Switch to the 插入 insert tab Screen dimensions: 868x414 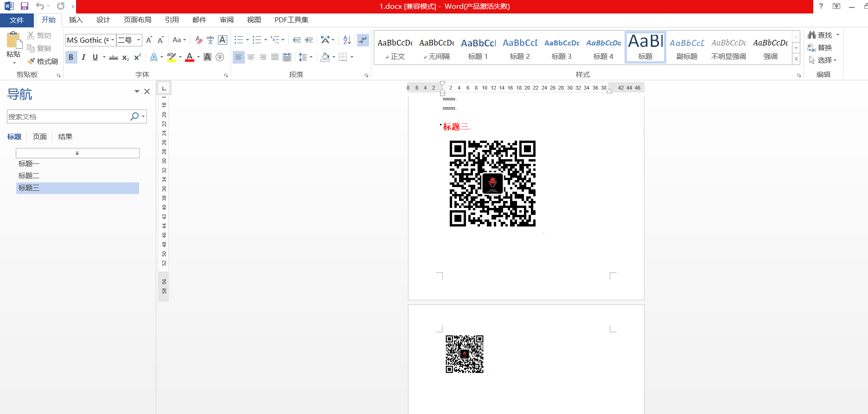pyautogui.click(x=76, y=20)
